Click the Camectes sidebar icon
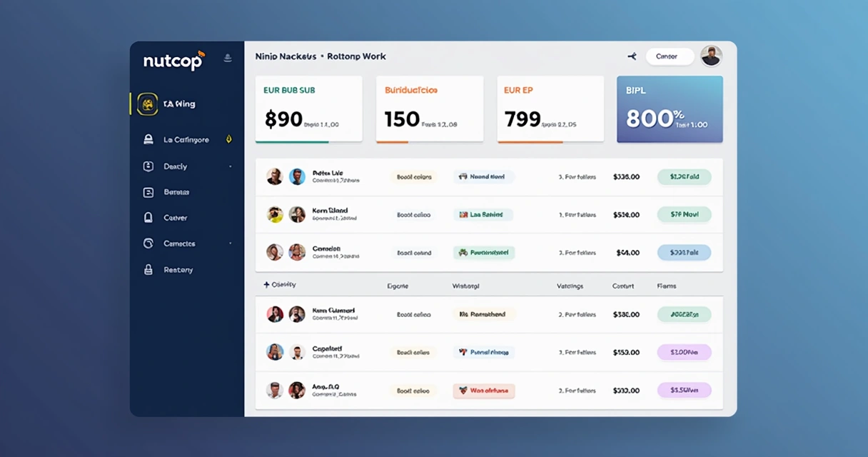The image size is (868, 457). click(x=148, y=243)
